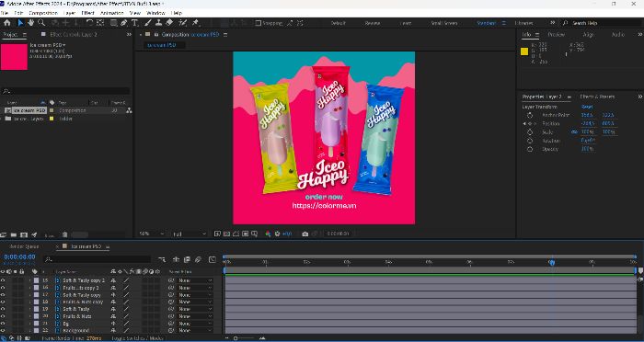Expand Project panel overflow chevron
This screenshot has width=644, height=342.
tap(129, 35)
